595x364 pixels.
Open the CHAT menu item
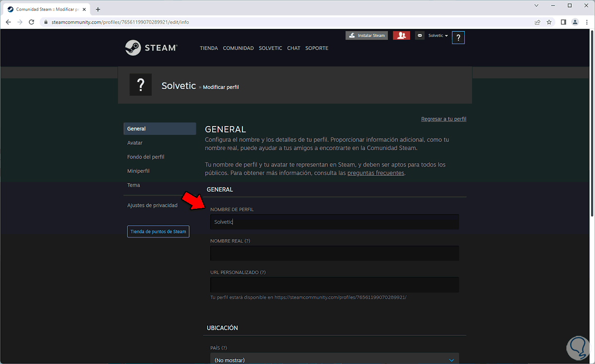[294, 48]
